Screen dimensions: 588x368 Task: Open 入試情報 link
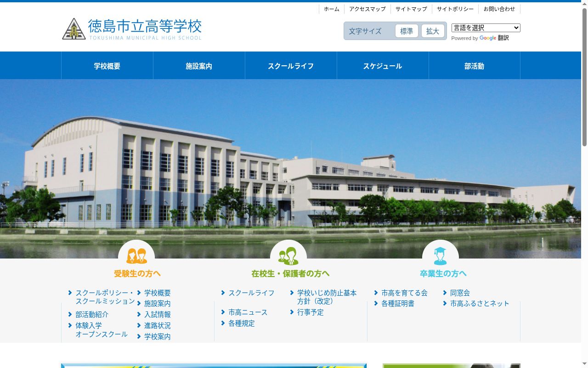tap(158, 315)
